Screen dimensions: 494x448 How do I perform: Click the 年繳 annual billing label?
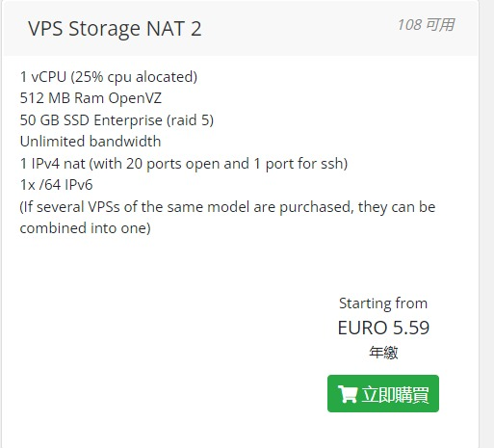point(383,353)
